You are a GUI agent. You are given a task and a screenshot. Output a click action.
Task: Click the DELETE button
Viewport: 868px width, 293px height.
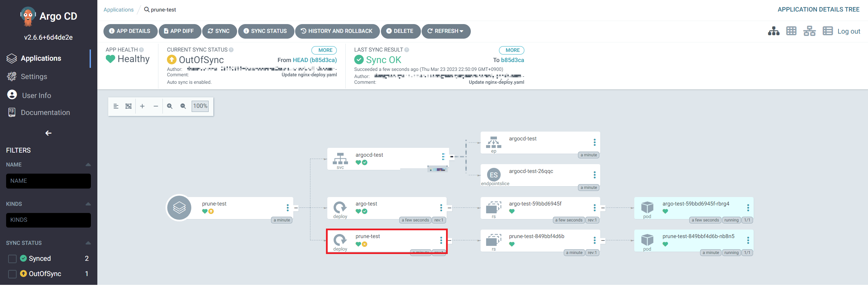(400, 31)
